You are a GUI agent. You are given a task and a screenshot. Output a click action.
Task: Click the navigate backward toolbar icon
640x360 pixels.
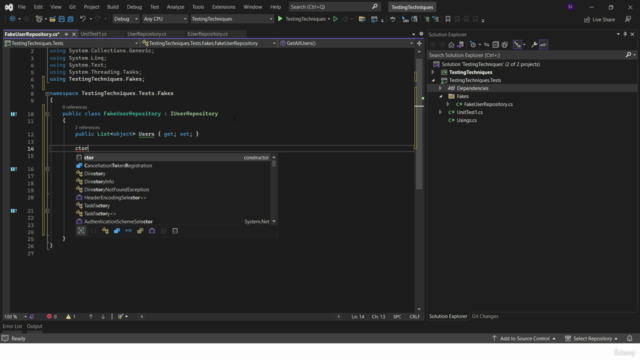tap(12, 19)
